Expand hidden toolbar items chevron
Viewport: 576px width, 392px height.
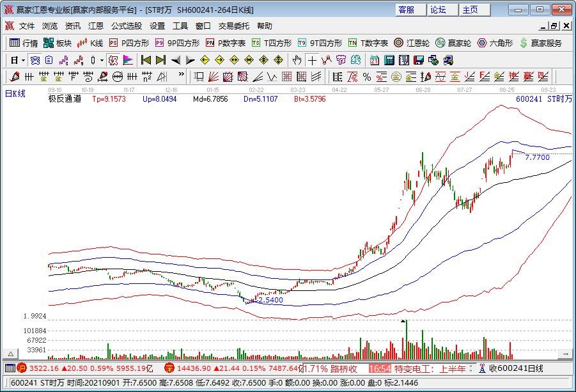[181, 74]
